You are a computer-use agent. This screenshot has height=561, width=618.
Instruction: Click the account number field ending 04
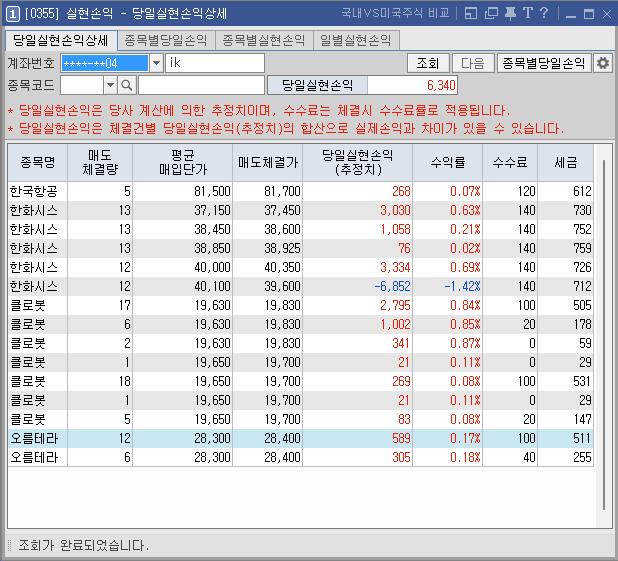pyautogui.click(x=105, y=63)
